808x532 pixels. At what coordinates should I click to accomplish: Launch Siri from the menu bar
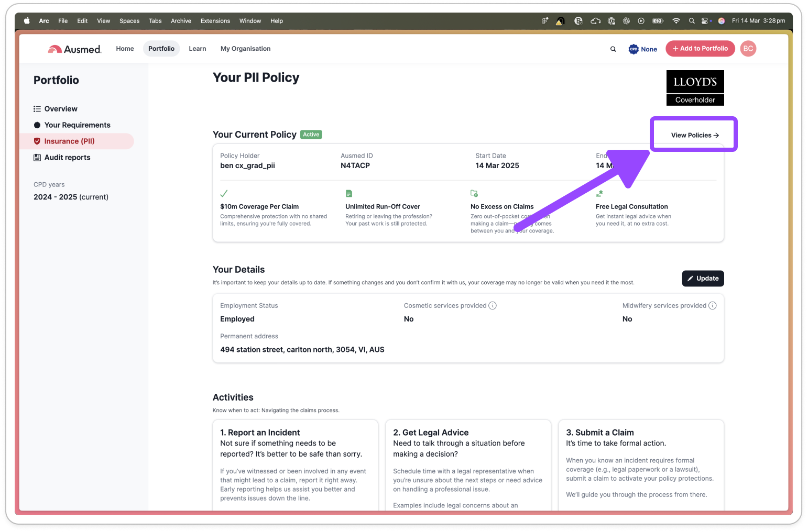click(722, 21)
